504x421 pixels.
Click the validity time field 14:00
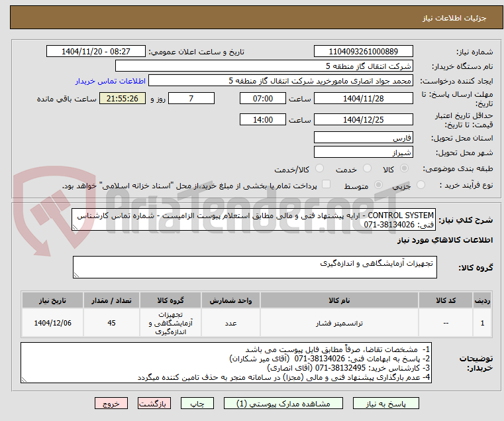[x=263, y=120]
